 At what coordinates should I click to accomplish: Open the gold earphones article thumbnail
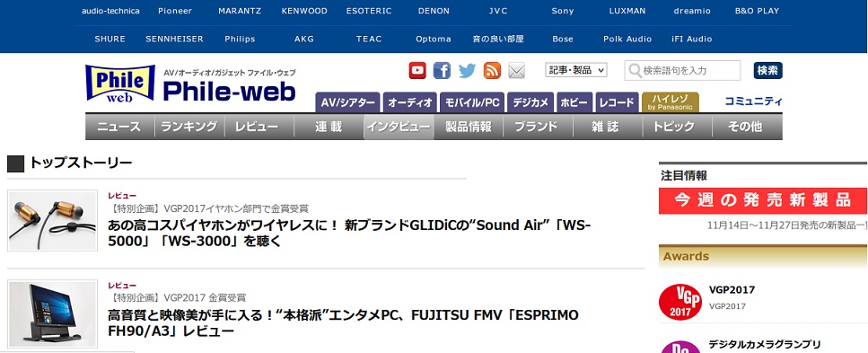[53, 221]
